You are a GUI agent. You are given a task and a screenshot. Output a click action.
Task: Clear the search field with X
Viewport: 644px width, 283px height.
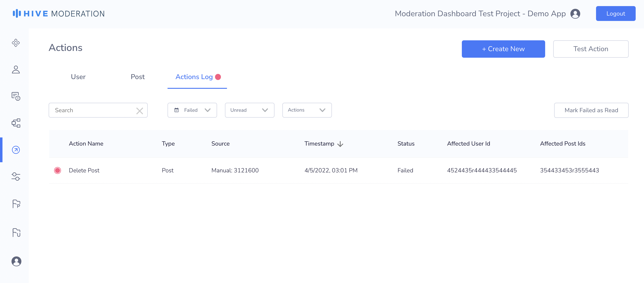tap(140, 111)
